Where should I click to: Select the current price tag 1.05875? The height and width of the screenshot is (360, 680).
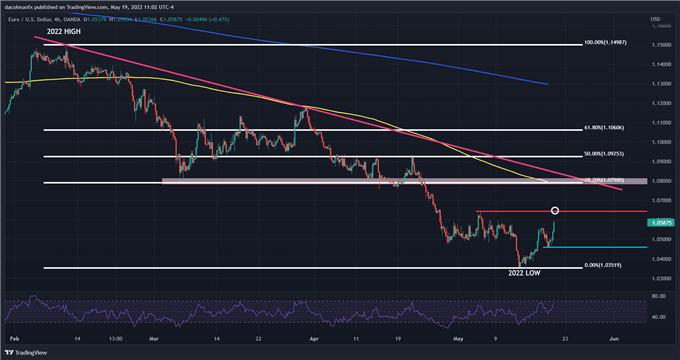[660, 223]
